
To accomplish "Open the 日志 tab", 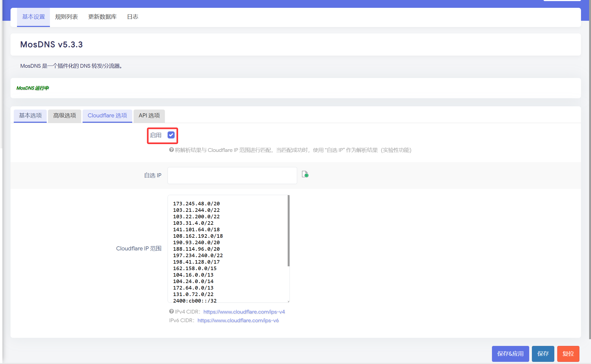I will point(133,17).
